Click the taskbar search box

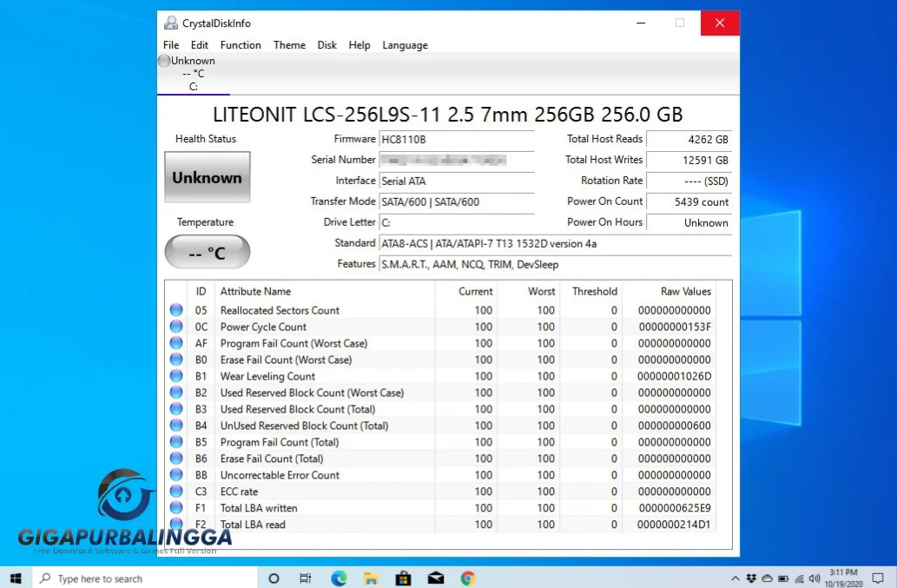click(x=144, y=578)
